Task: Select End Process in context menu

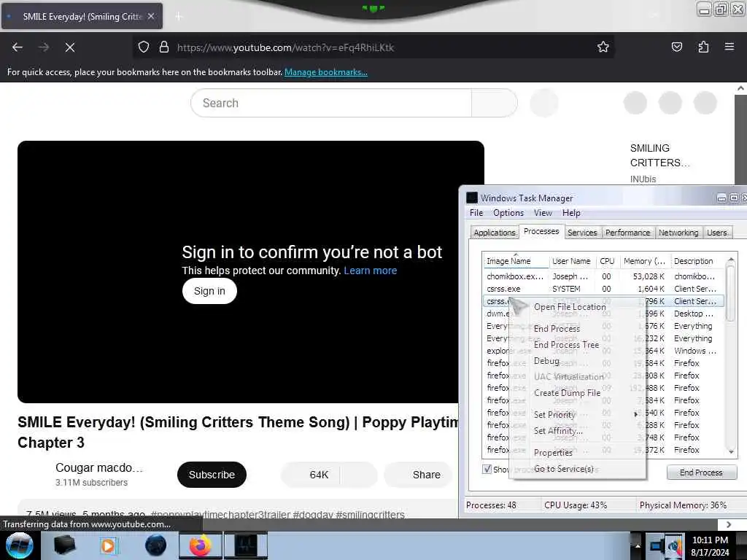Action: pyautogui.click(x=557, y=329)
